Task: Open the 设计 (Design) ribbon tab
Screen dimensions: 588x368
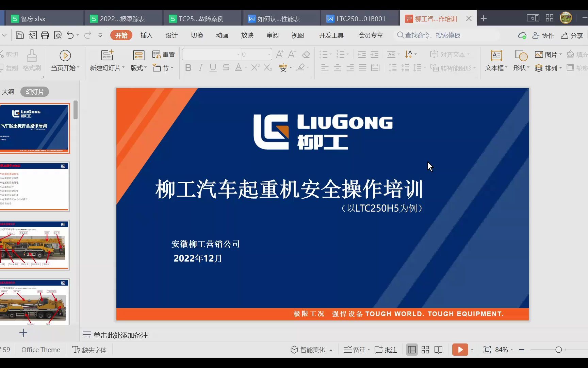Action: [171, 35]
